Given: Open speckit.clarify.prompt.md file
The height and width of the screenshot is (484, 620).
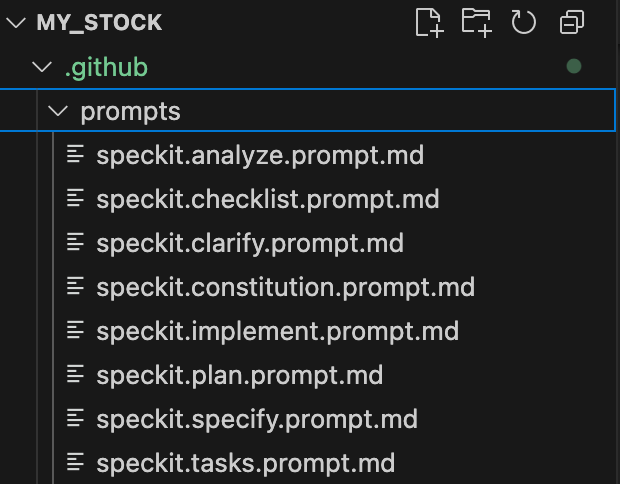Looking at the screenshot, I should (249, 243).
